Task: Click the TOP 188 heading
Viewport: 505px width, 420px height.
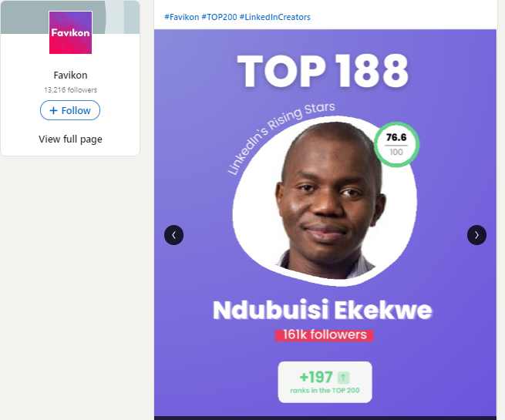Action: (x=323, y=71)
